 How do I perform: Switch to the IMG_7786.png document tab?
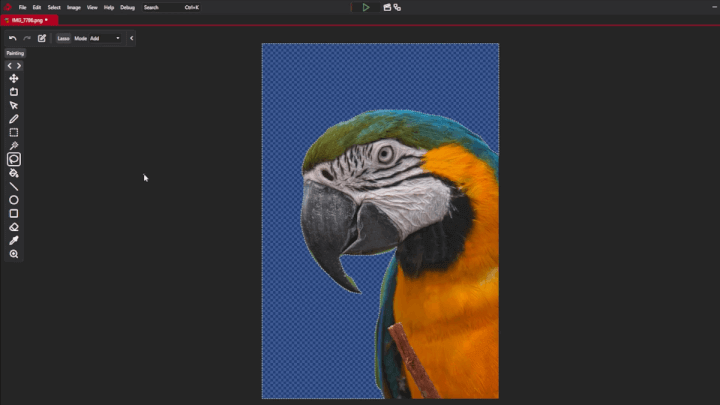point(27,20)
